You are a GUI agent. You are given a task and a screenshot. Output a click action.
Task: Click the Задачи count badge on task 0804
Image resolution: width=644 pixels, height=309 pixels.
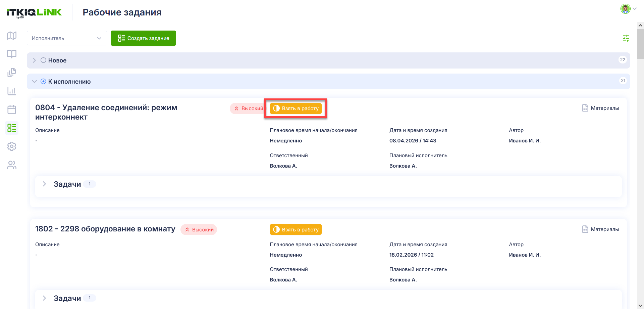(90, 184)
